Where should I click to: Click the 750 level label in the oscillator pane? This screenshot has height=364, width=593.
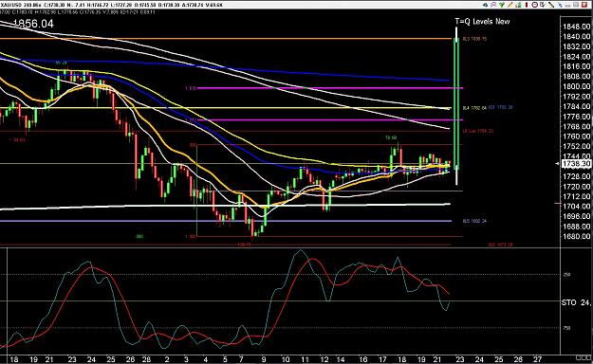pyautogui.click(x=566, y=328)
